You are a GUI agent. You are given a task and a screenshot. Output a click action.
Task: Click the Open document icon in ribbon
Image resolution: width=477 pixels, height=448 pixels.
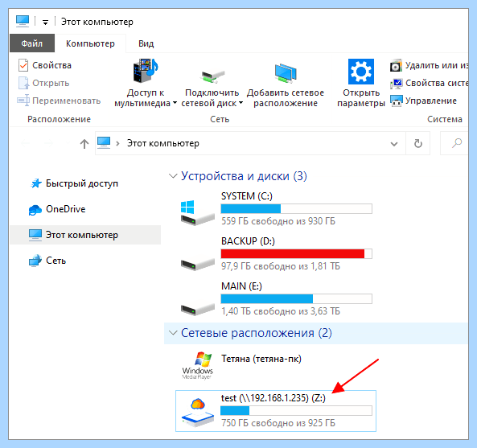click(23, 83)
